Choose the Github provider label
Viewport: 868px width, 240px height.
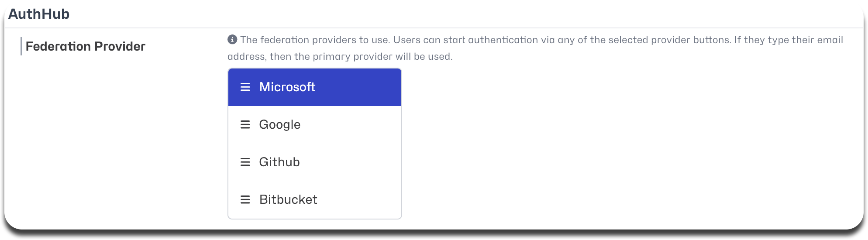tap(279, 162)
